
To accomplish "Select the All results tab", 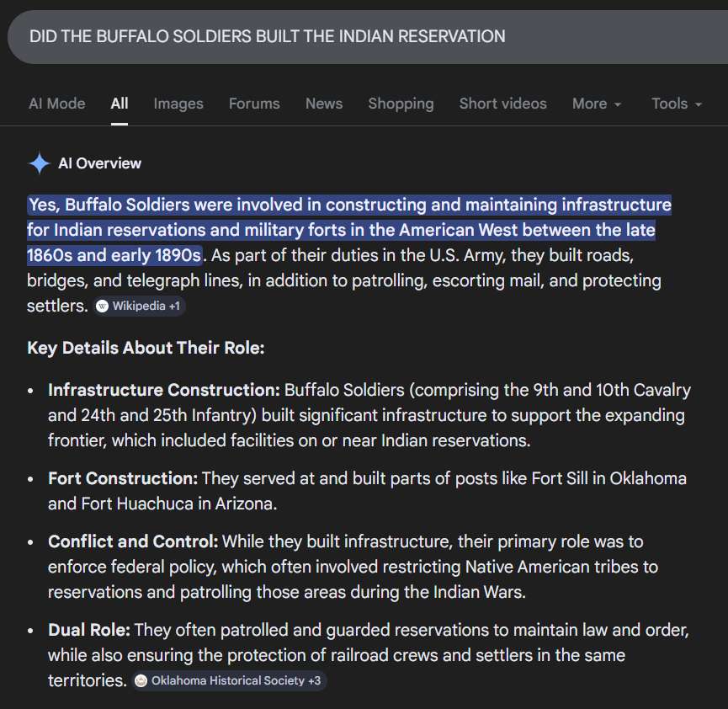I will click(120, 104).
